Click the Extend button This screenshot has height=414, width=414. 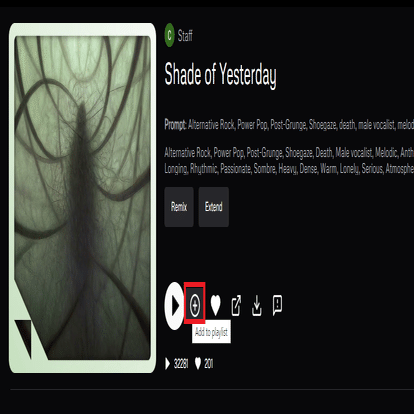click(x=214, y=207)
